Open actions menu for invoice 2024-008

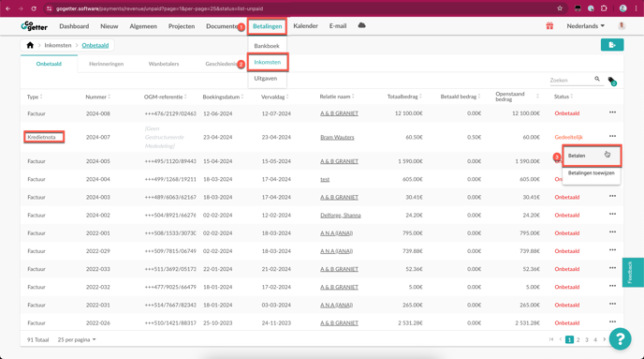pyautogui.click(x=612, y=112)
